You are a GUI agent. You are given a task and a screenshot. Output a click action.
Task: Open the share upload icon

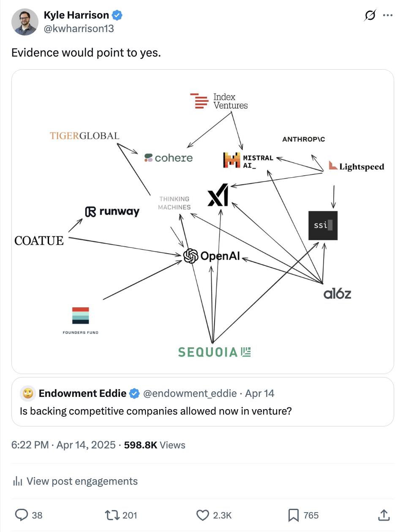tap(384, 515)
